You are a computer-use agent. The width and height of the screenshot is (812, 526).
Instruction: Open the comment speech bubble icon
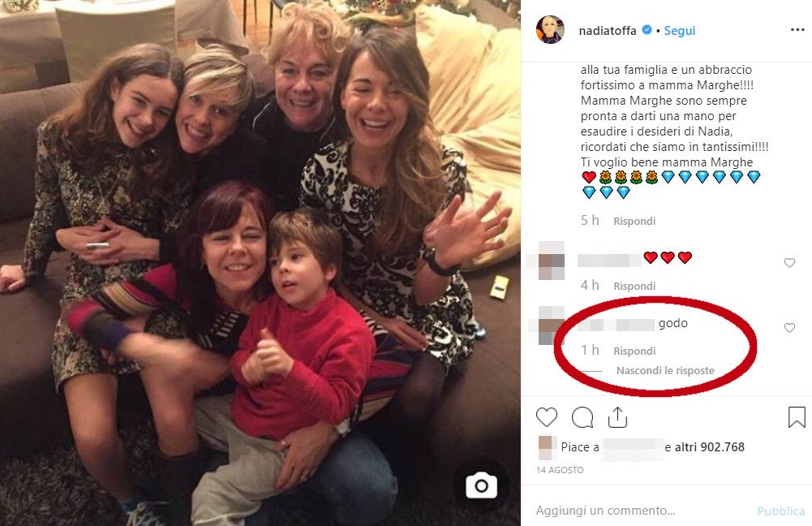click(582, 417)
